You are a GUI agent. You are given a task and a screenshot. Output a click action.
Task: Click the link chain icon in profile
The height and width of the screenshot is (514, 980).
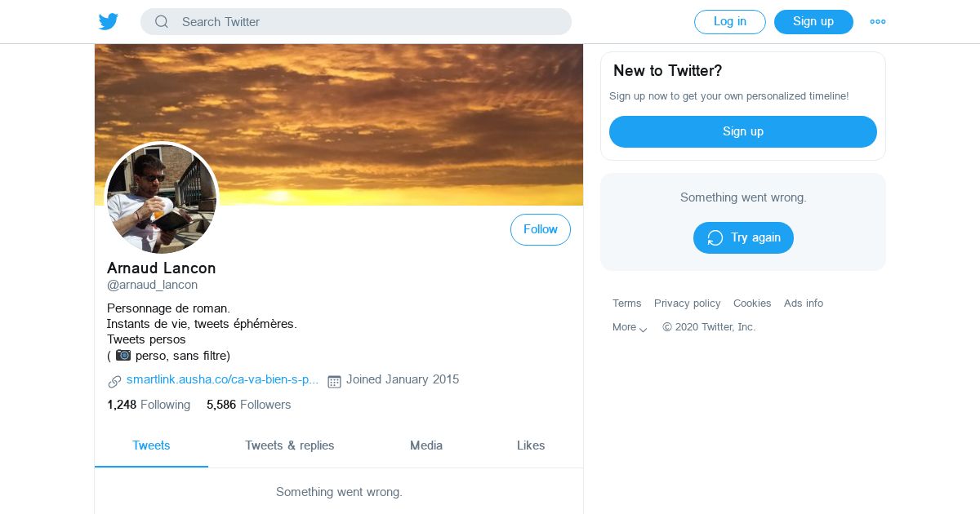[114, 381]
